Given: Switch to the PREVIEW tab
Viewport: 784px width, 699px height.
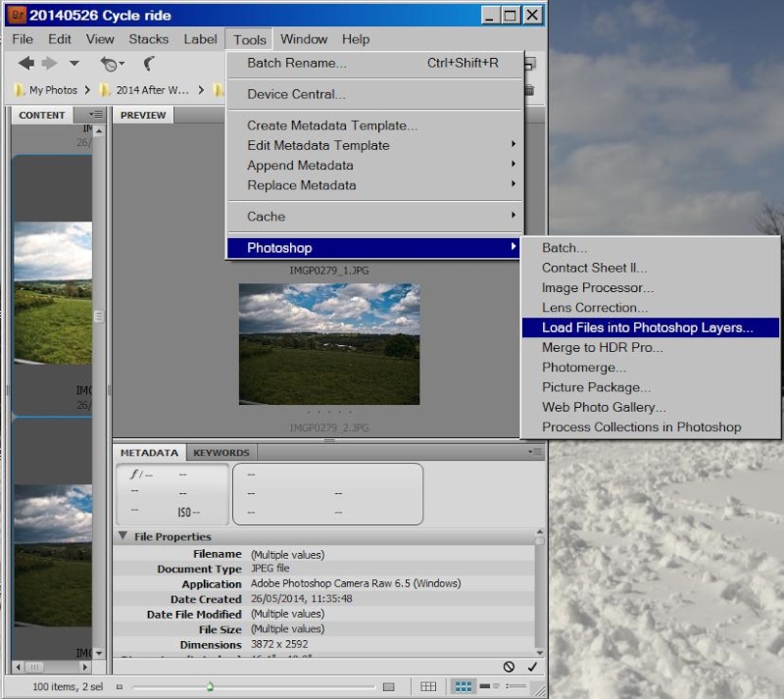Looking at the screenshot, I should click(143, 115).
